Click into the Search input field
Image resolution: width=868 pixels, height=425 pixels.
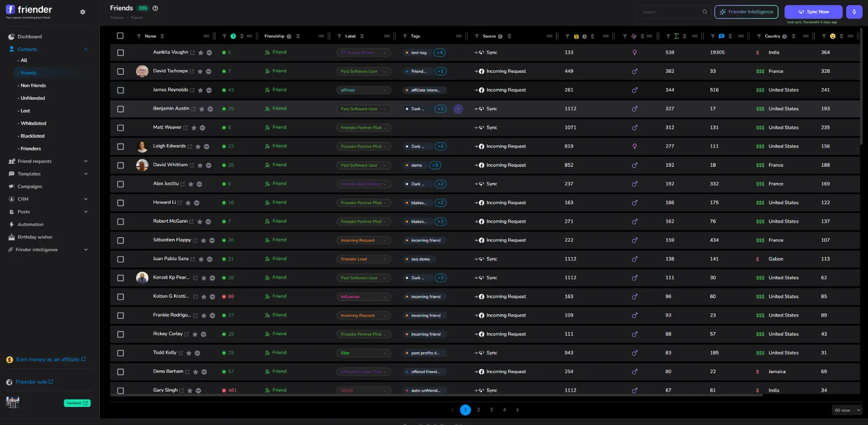[x=670, y=12]
